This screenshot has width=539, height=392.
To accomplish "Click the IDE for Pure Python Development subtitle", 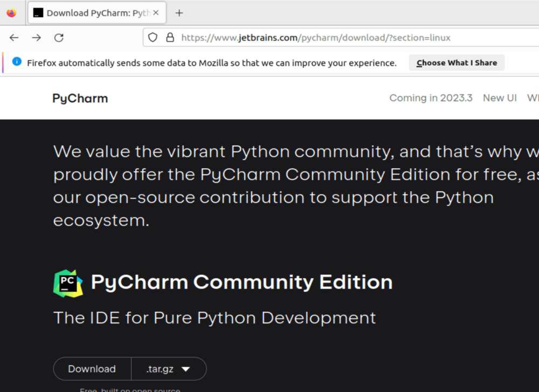I will (215, 318).
